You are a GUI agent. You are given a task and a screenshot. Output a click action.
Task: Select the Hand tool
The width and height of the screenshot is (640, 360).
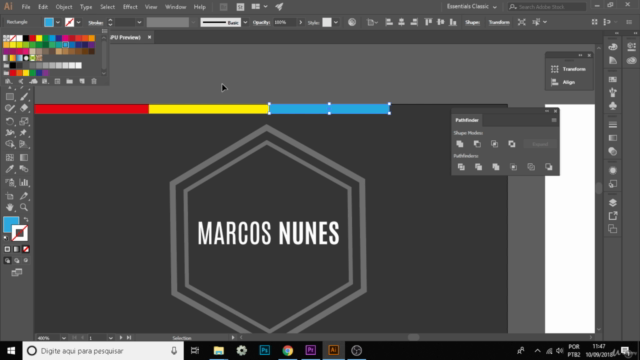coord(10,207)
